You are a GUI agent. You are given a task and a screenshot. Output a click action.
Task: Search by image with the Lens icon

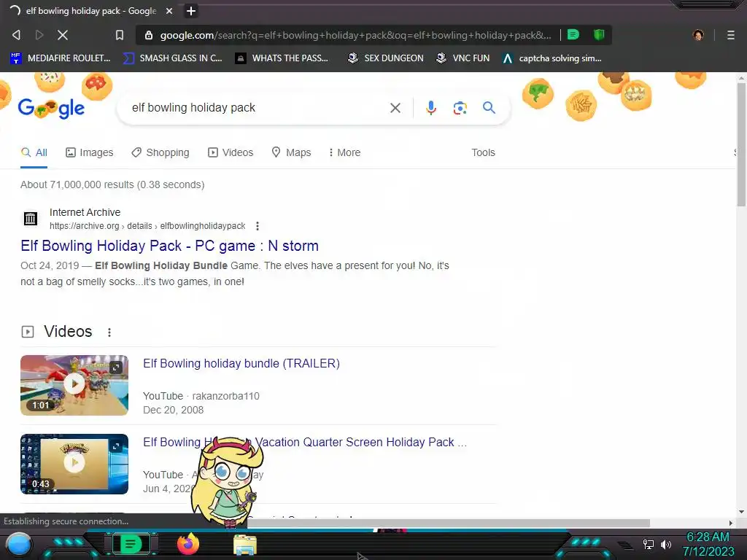tap(460, 108)
